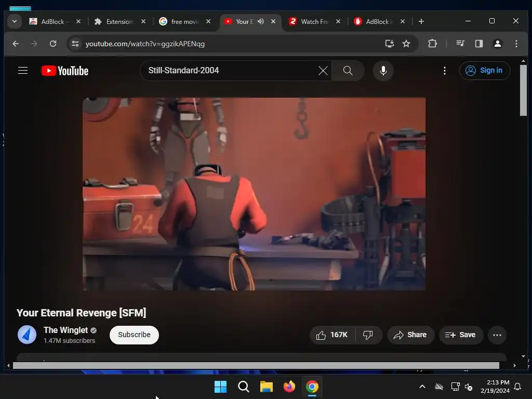Click horizontal scrollbar right arrow
The height and width of the screenshot is (399, 532).
click(x=515, y=365)
